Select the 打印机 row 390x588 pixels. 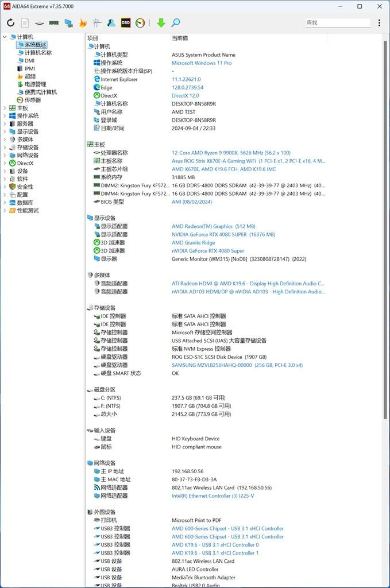(x=206, y=520)
